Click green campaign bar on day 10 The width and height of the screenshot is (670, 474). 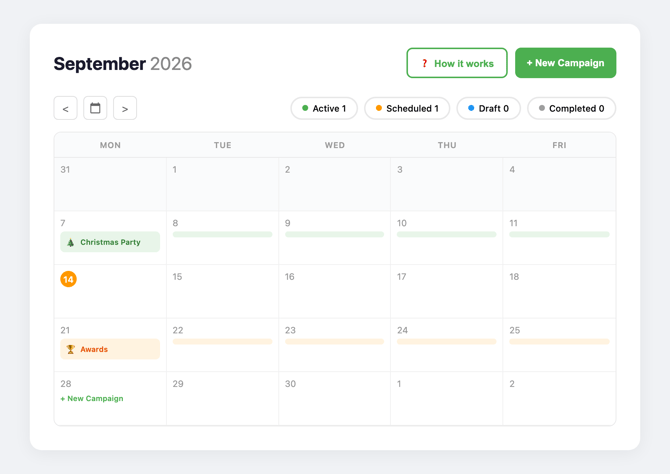point(447,234)
